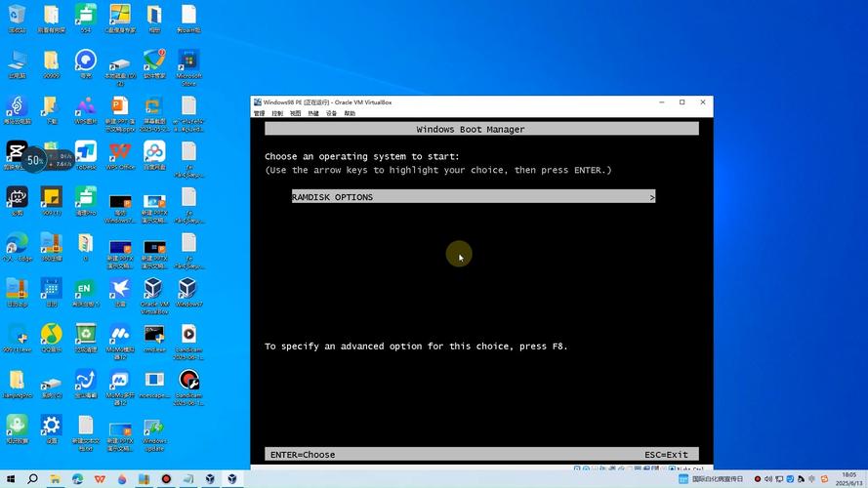The height and width of the screenshot is (488, 868).
Task: Open the gear Settings desktop shortcut
Action: (x=52, y=429)
